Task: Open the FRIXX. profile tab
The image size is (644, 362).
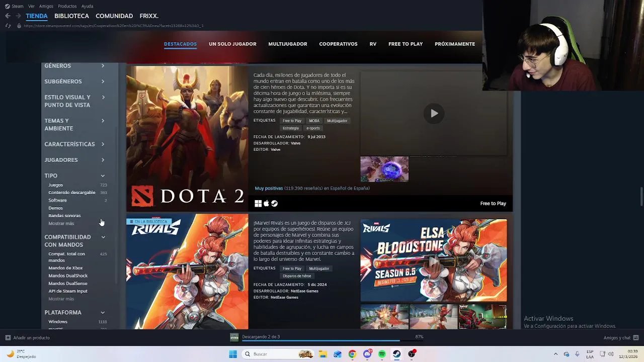Action: tap(149, 16)
